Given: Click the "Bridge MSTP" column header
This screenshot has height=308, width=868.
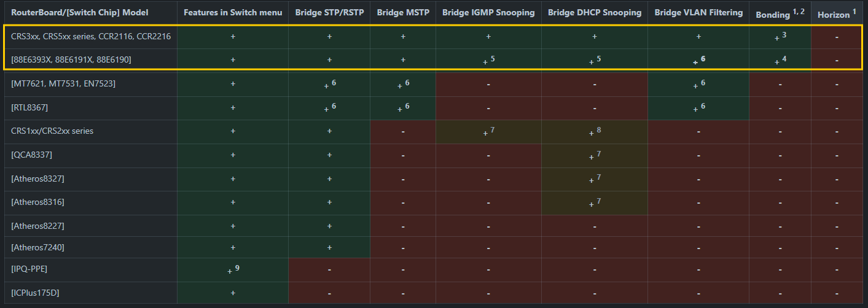Looking at the screenshot, I should coord(402,12).
